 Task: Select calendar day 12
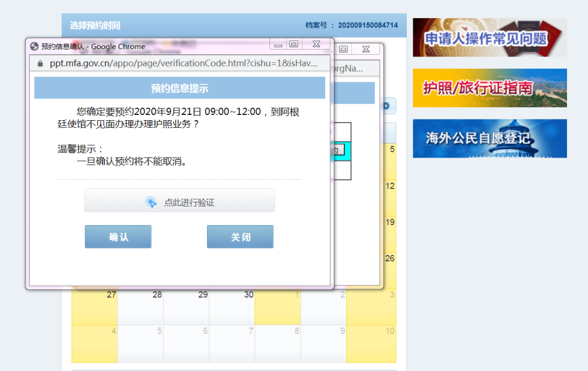click(x=390, y=198)
